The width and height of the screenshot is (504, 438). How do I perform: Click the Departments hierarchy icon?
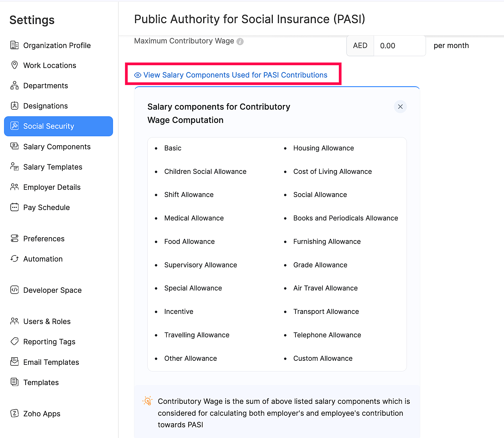click(14, 85)
